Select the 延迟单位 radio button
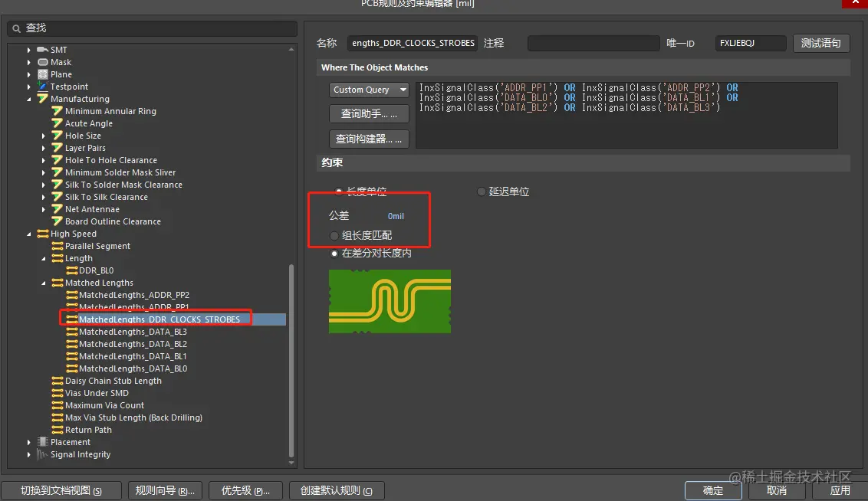Viewport: 868px width, 501px height. [x=481, y=192]
